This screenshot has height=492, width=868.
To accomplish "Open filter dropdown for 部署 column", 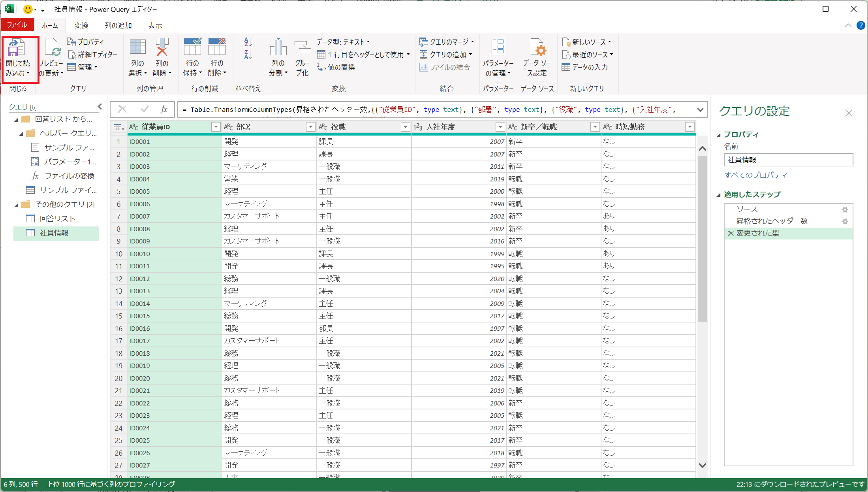I will [x=310, y=127].
